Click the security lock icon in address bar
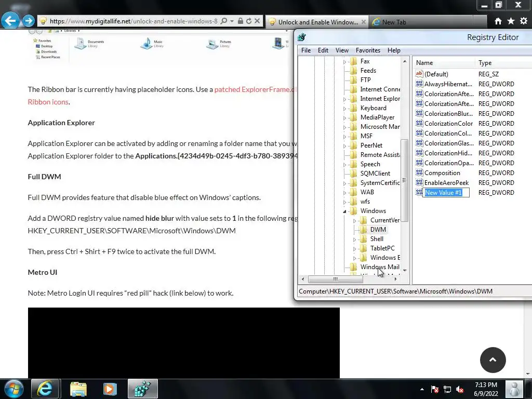The image size is (532, 399). (x=240, y=21)
